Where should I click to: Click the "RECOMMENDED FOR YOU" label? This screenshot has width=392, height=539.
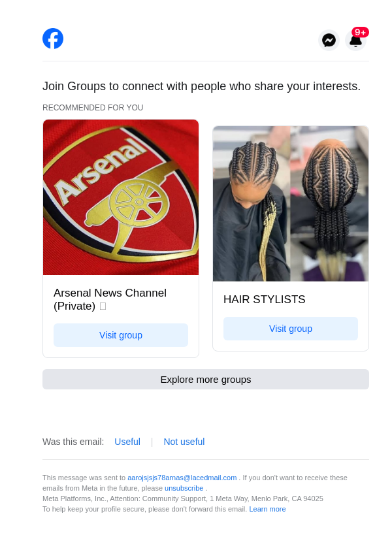click(x=93, y=108)
